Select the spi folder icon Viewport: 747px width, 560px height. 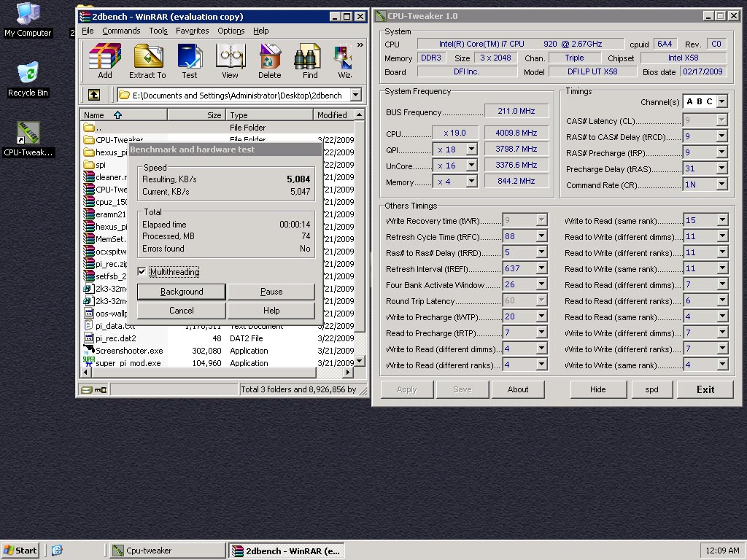tap(88, 164)
